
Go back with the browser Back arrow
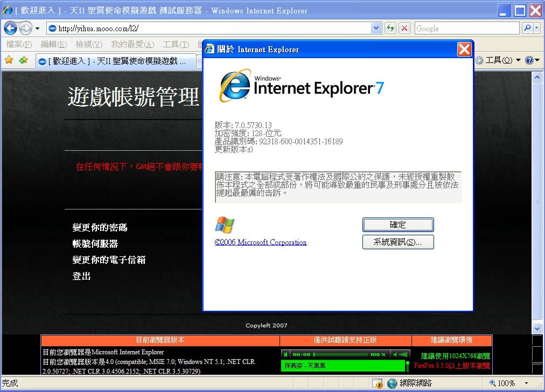[x=10, y=28]
